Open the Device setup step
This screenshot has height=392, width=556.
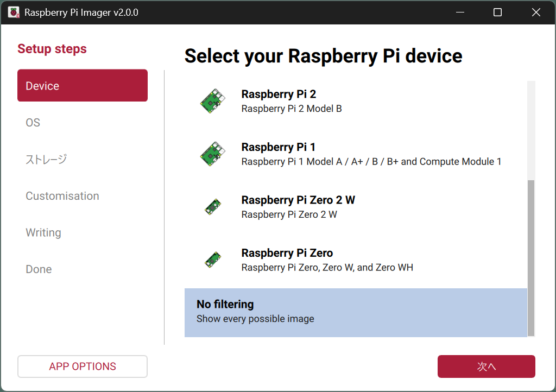[x=83, y=86]
